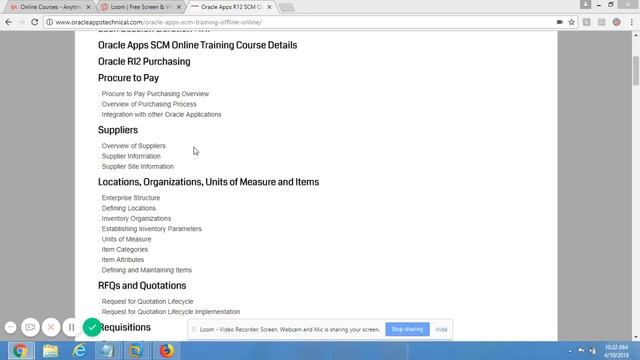This screenshot has width=640, height=360.
Task: Open a new tab button
Action: click(287, 7)
